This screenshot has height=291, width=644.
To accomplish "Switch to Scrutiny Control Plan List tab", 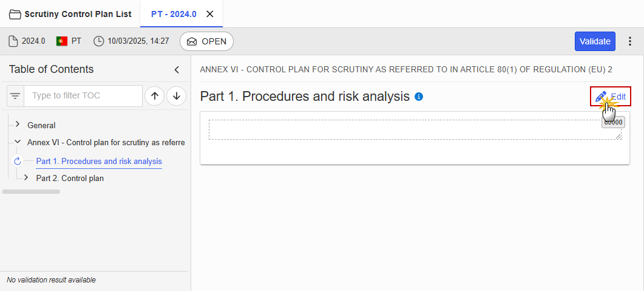I will point(70,15).
